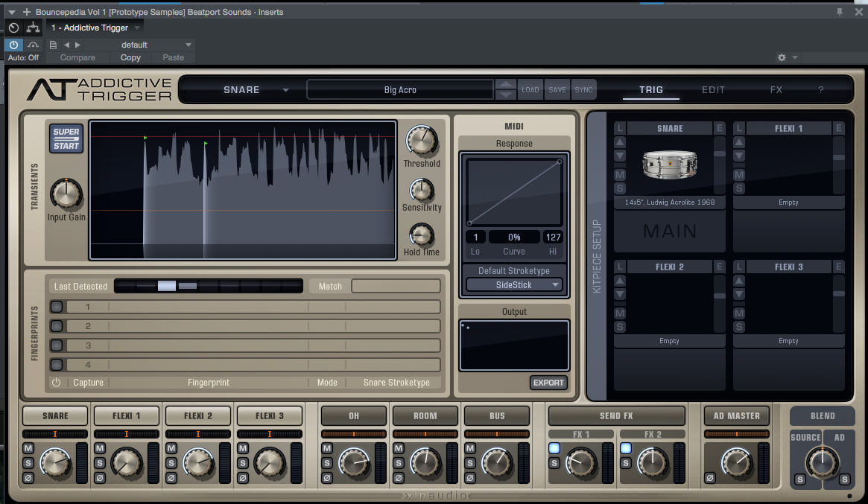Click the Sensitivity knob
The image size is (868, 504).
pyautogui.click(x=422, y=191)
